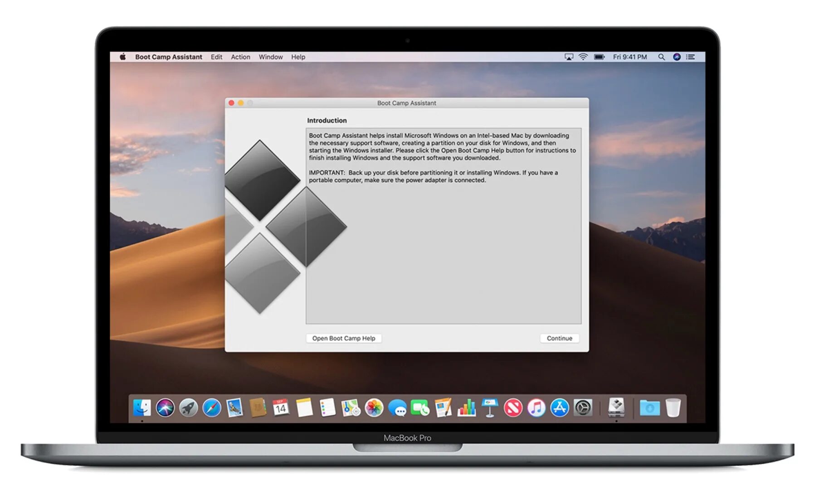Activate Siri from the menu bar
Screen dimensions: 819x504
click(x=677, y=57)
